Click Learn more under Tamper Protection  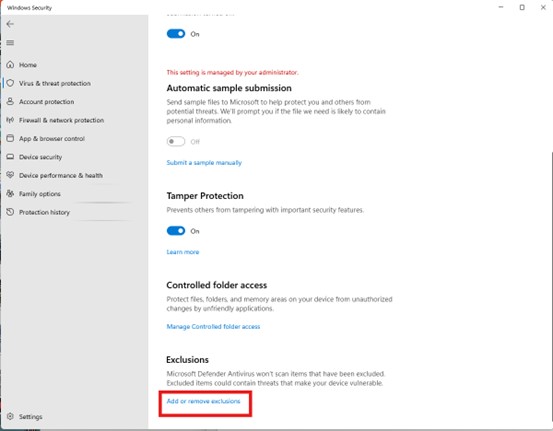point(183,252)
